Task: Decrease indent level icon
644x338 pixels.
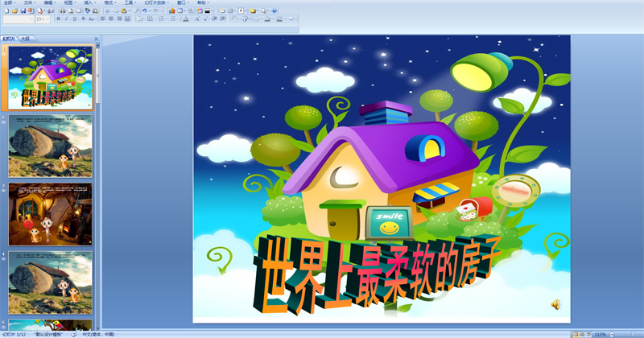Action: pos(214,19)
